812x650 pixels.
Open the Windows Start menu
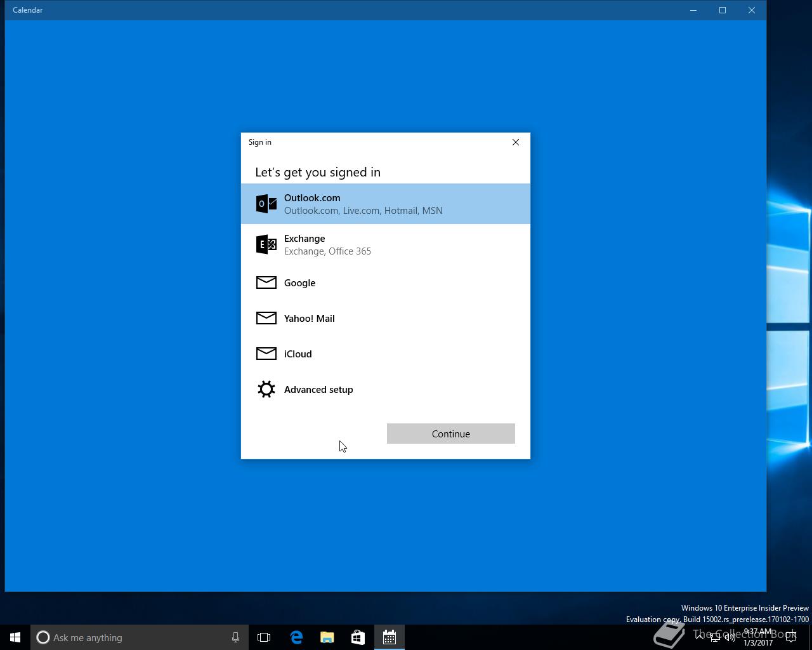pos(15,637)
